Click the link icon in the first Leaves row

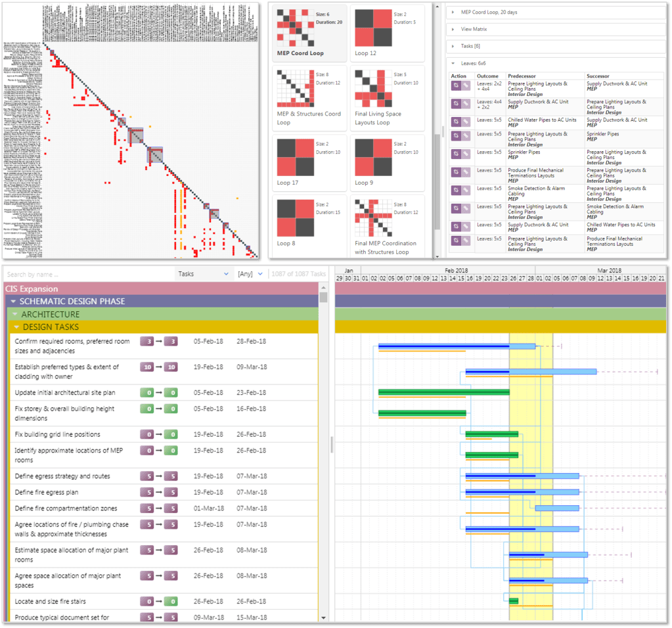pos(465,85)
